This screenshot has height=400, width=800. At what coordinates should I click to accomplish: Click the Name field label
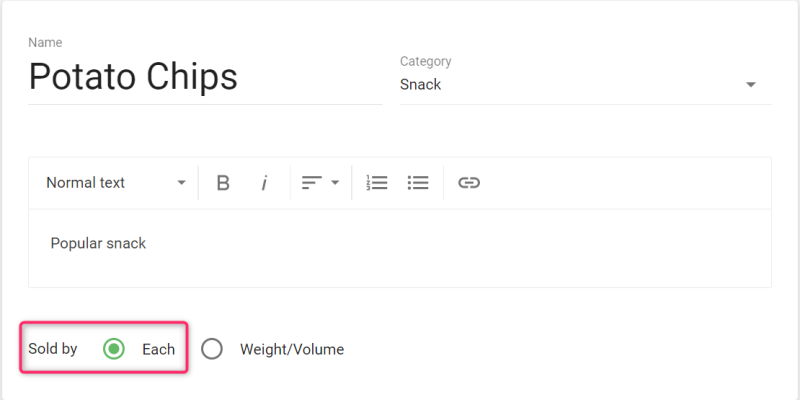[44, 42]
